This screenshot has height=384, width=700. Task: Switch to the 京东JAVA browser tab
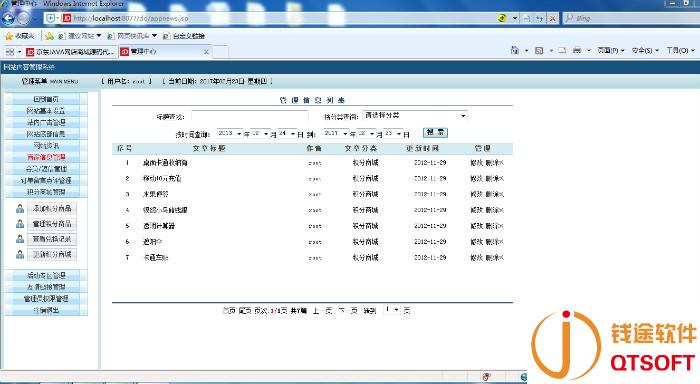coord(70,52)
